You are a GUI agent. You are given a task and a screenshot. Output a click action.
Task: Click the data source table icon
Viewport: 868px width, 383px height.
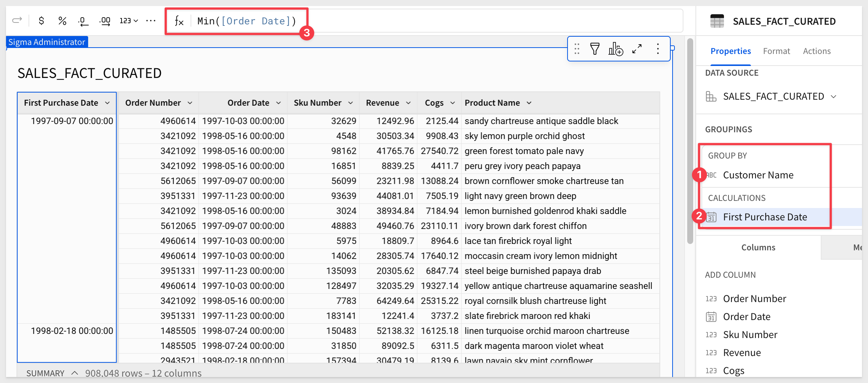(711, 97)
